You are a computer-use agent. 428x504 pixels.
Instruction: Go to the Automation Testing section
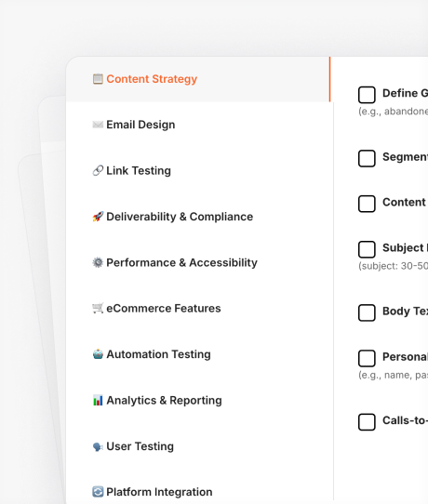pos(200,354)
